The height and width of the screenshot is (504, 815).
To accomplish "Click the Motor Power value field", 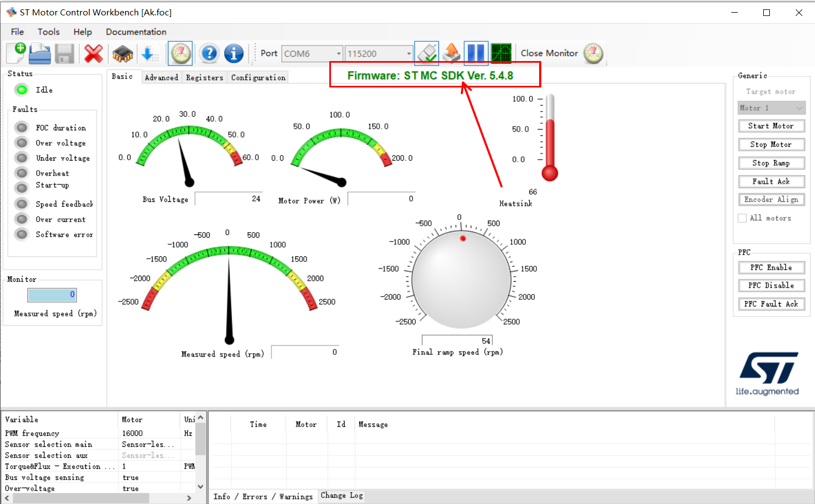I will point(382,199).
